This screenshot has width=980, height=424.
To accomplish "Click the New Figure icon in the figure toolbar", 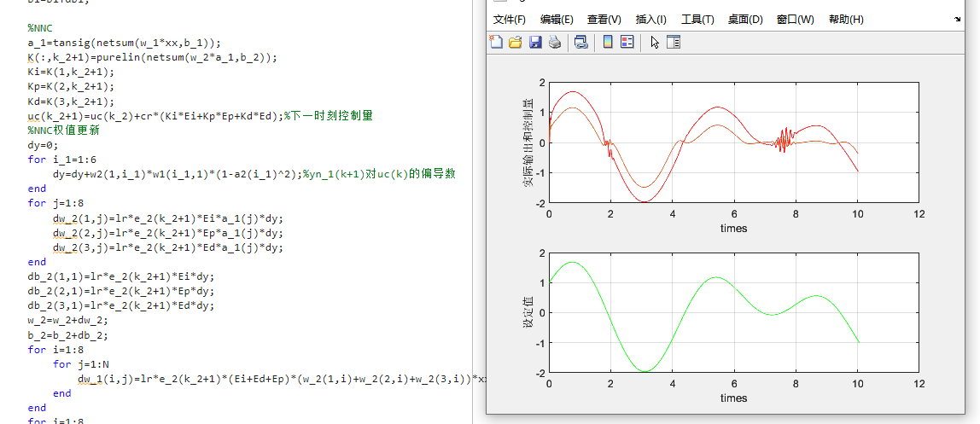I will pyautogui.click(x=496, y=42).
